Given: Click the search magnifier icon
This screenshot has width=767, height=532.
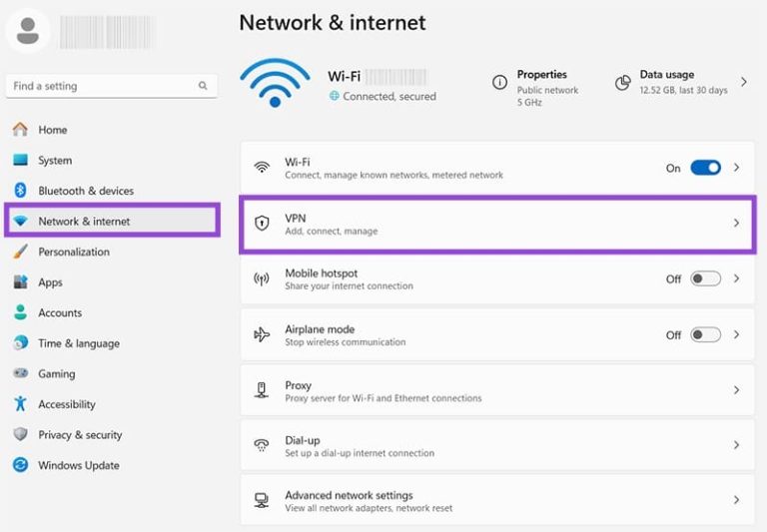Looking at the screenshot, I should click(203, 87).
